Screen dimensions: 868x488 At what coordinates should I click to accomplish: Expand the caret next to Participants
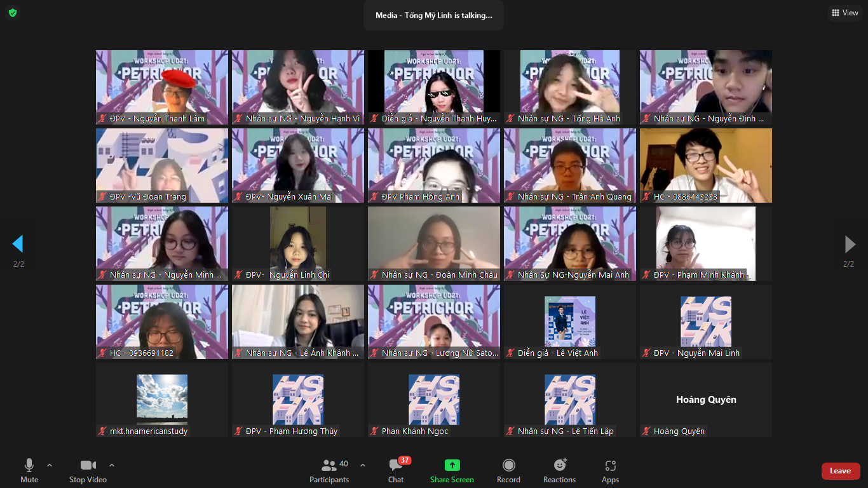pyautogui.click(x=363, y=465)
